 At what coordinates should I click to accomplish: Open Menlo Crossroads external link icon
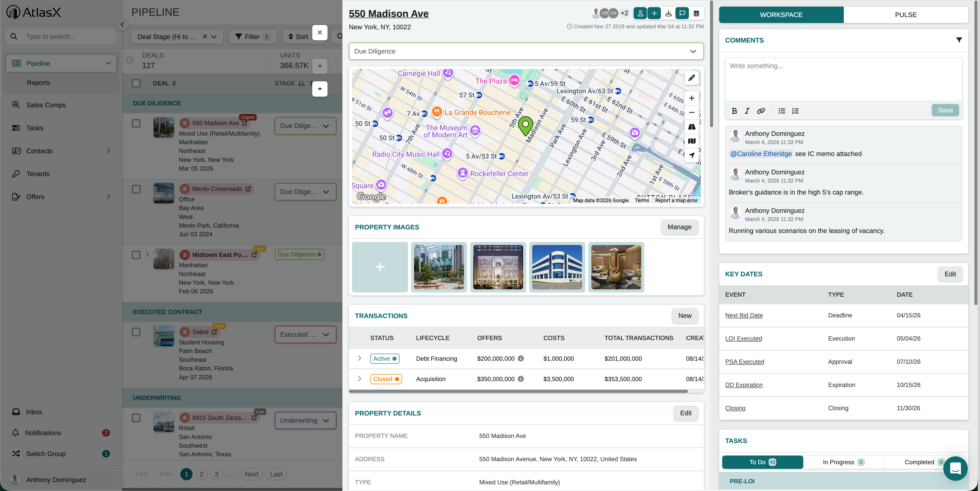248,189
